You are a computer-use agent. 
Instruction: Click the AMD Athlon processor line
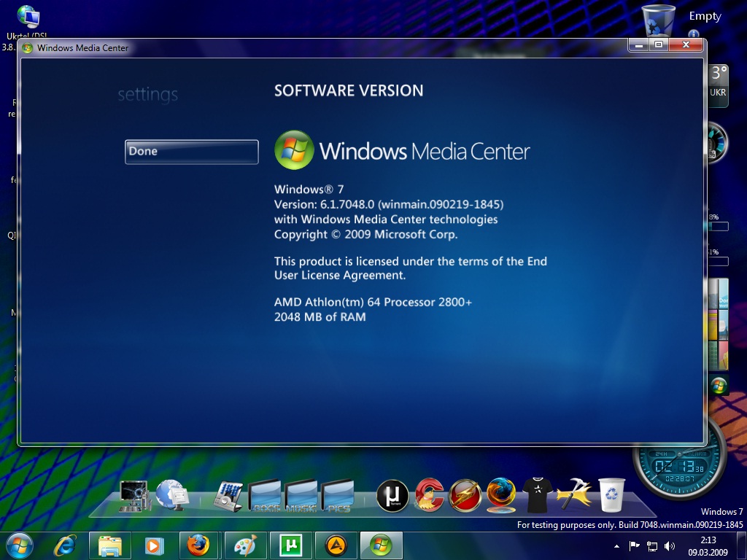[x=373, y=302]
